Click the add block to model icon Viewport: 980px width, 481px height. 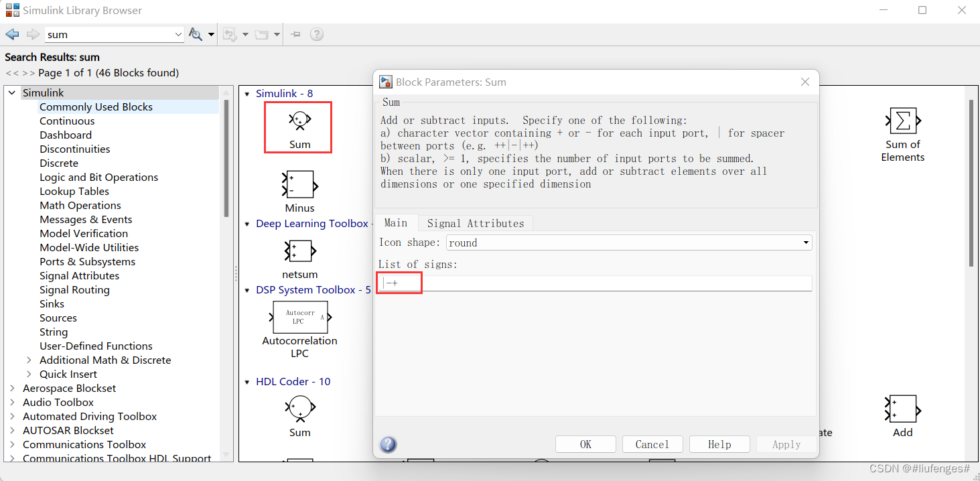(230, 34)
